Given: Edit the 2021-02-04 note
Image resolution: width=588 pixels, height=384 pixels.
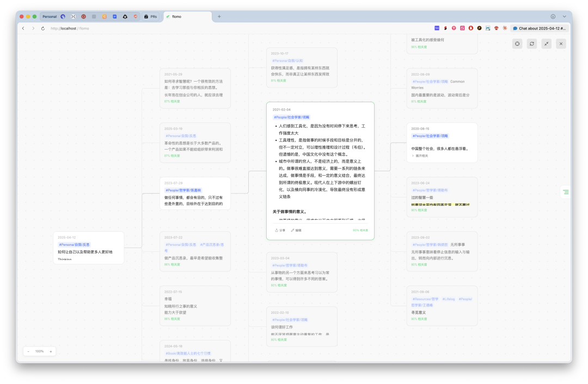Looking at the screenshot, I should tap(296, 231).
